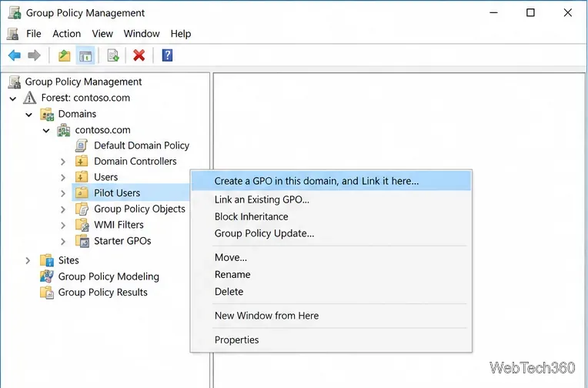
Task: Collapse the Domains node
Action: point(29,115)
